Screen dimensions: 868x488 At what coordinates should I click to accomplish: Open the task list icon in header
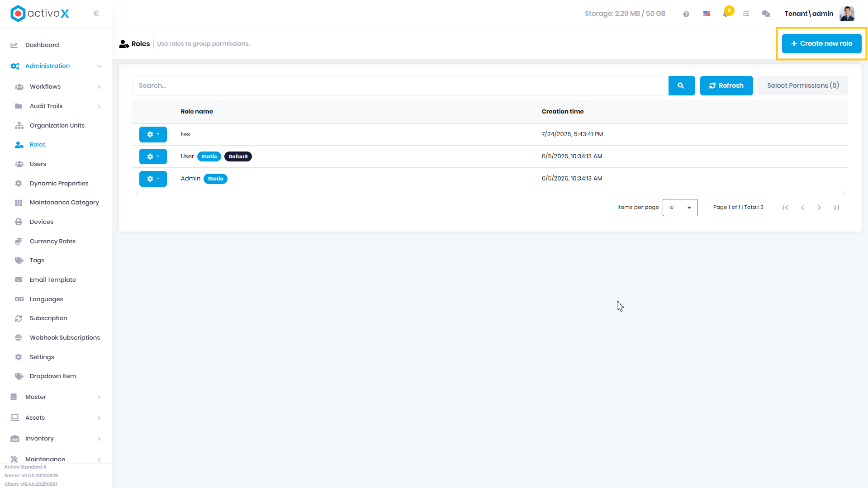click(746, 14)
